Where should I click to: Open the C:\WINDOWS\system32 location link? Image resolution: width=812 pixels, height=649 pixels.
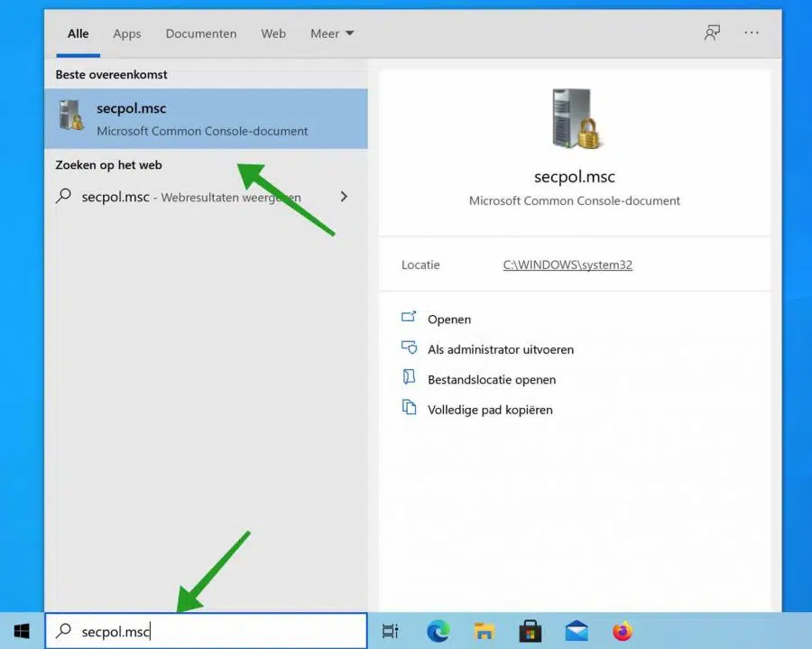(x=567, y=264)
